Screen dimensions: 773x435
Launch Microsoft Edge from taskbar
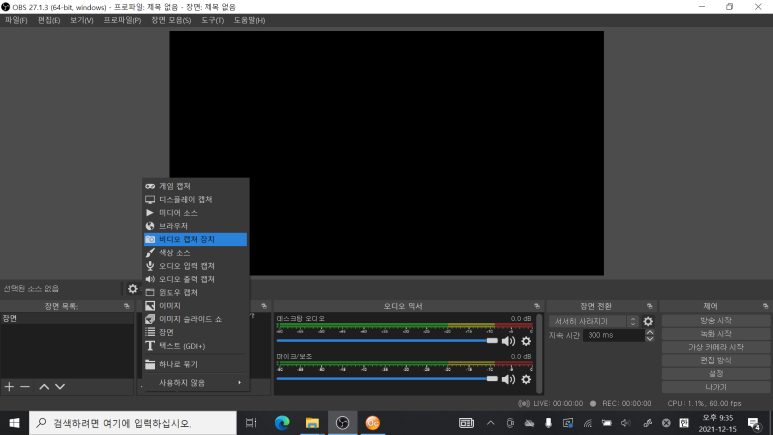282,423
